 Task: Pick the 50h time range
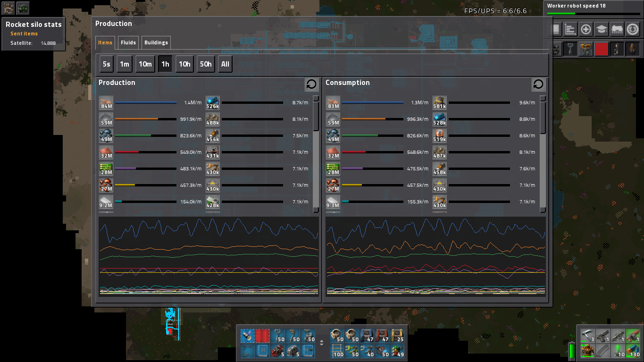206,64
